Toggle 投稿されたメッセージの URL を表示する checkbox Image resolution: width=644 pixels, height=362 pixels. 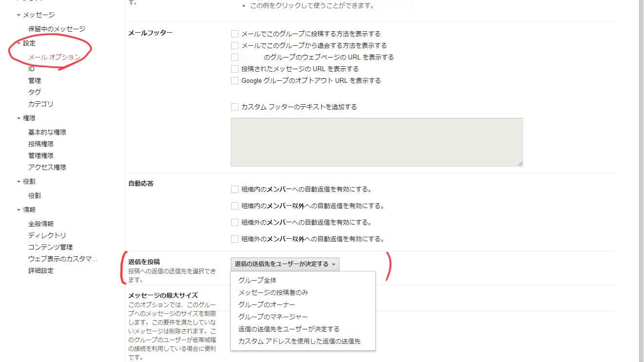coord(234,69)
